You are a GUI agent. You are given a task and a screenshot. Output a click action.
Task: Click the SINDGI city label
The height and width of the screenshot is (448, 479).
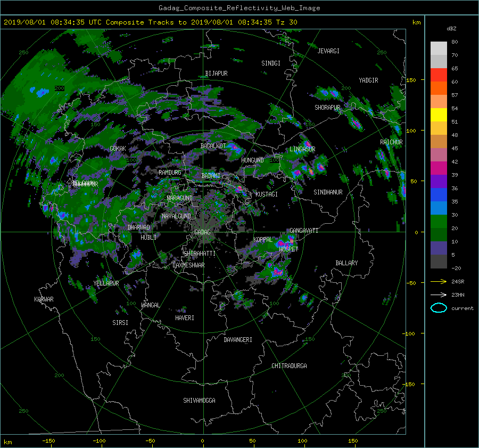pos(271,63)
